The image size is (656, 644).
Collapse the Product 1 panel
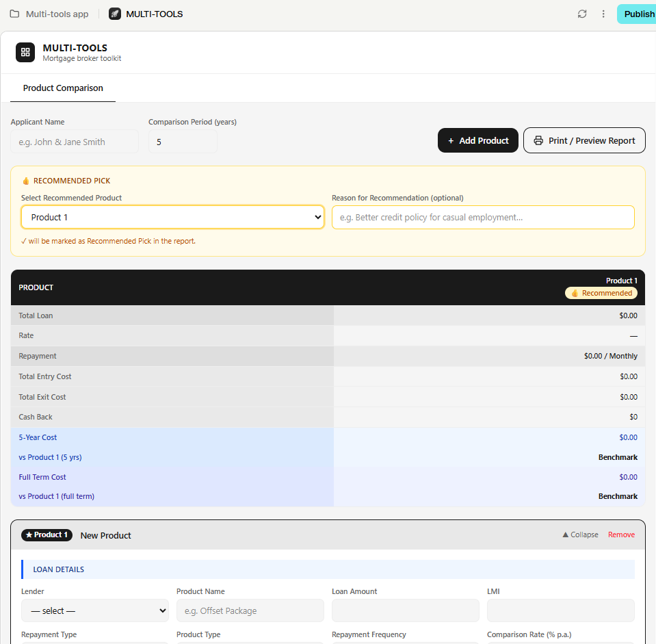point(580,534)
